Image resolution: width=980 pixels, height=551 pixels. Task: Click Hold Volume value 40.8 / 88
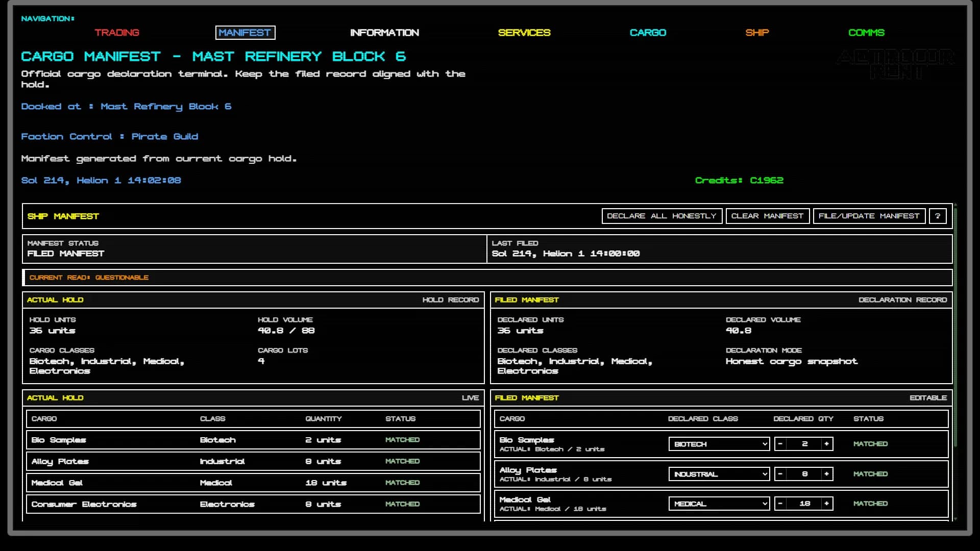coord(286,331)
